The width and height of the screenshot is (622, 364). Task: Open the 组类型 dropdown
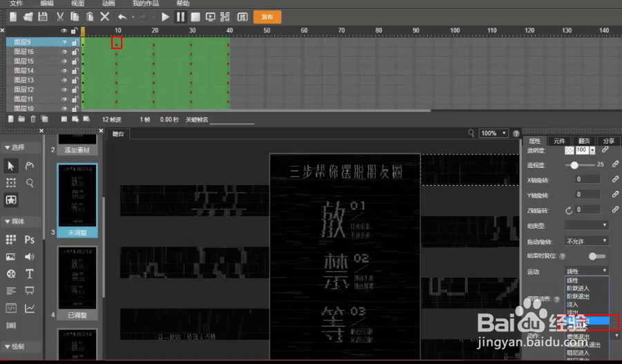pos(586,226)
